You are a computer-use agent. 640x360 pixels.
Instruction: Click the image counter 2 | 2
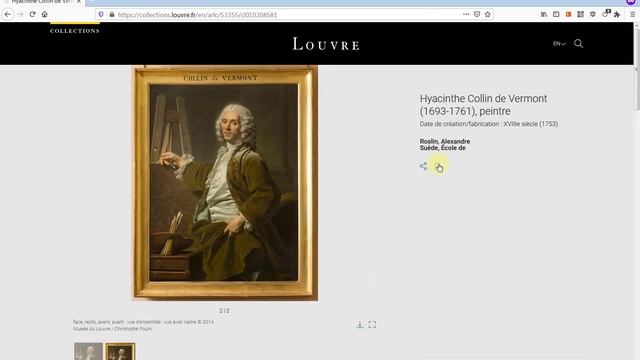(x=224, y=311)
